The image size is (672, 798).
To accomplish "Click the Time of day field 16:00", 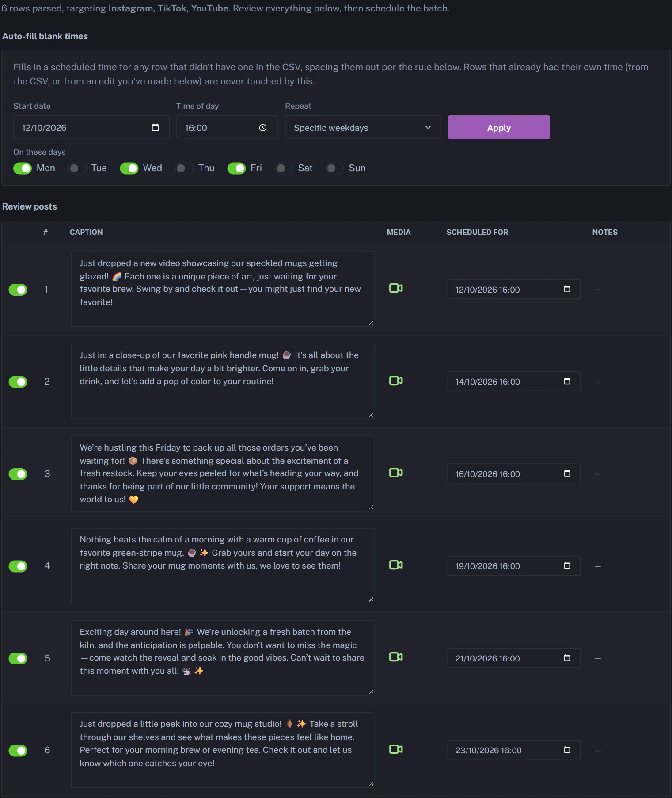I will click(x=227, y=127).
